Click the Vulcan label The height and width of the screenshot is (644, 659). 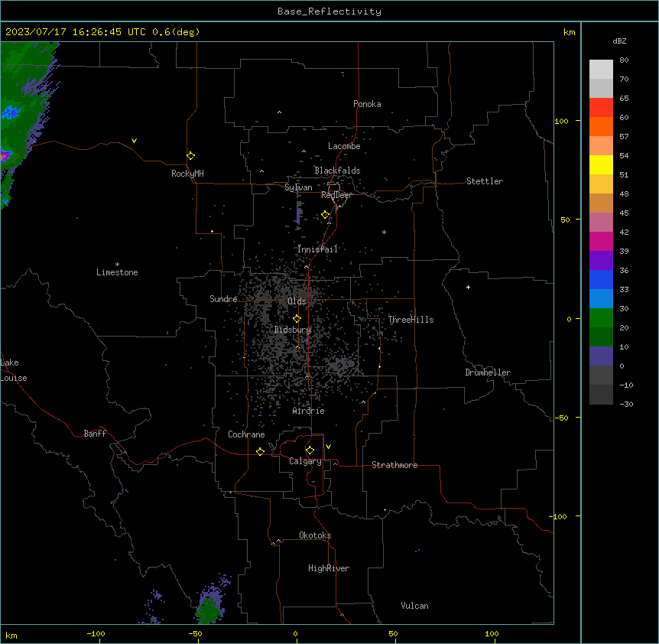415,606
